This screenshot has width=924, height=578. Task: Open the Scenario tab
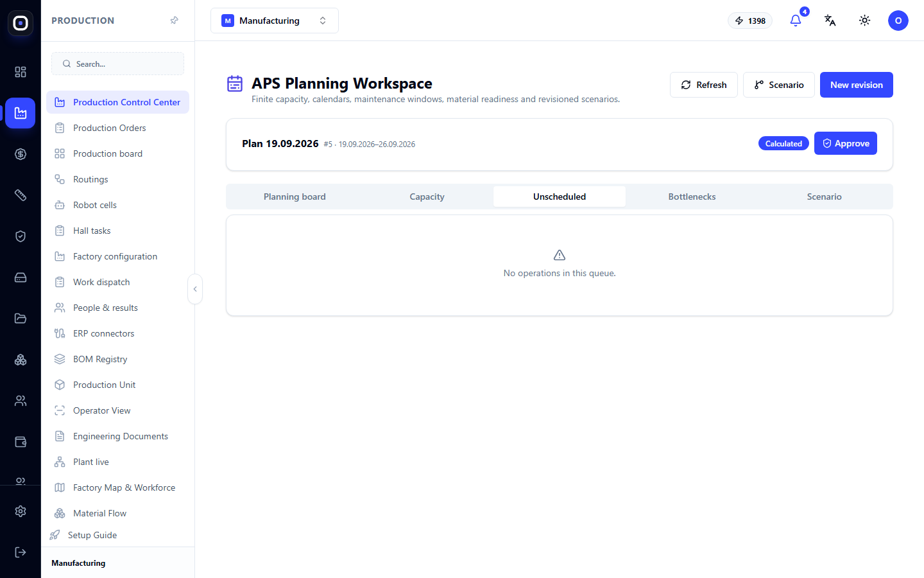point(824,197)
